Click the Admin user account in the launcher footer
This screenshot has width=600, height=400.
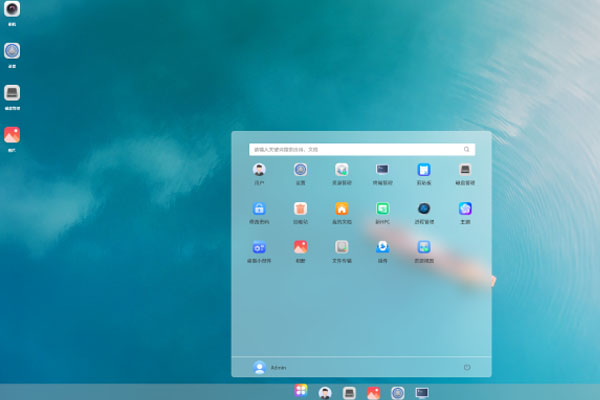pos(270,367)
